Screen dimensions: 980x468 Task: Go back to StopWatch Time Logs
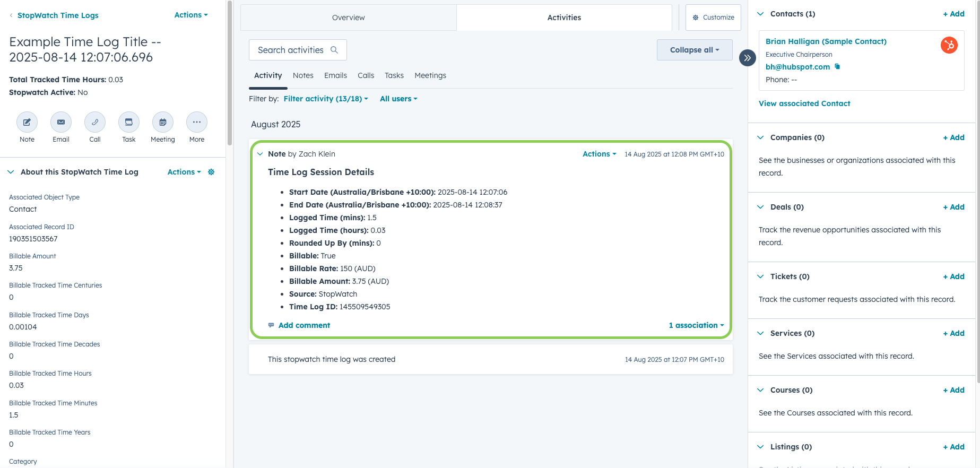(58, 15)
